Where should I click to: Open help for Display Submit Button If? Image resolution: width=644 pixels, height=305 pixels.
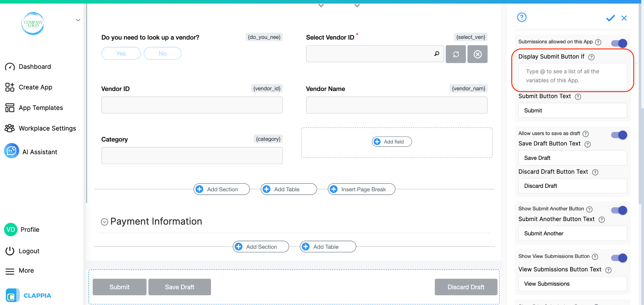tap(591, 57)
